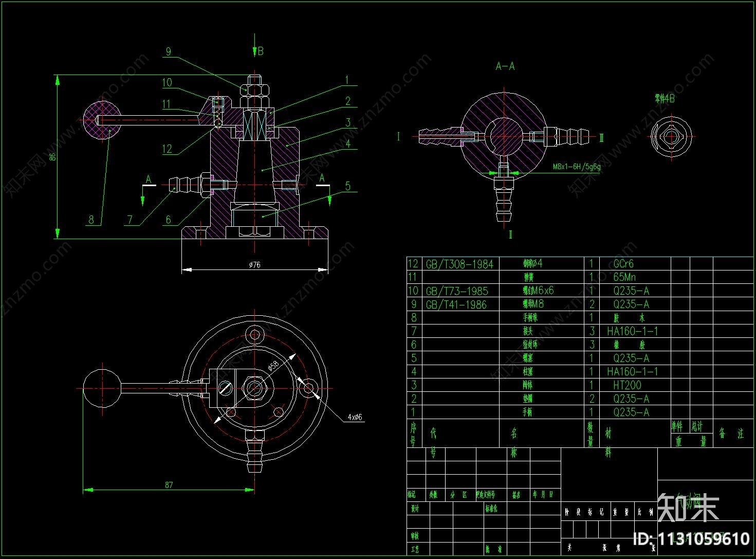The height and width of the screenshot is (559, 756).
Task: Click the ø58 bolt circle dimension
Action: click(273, 366)
